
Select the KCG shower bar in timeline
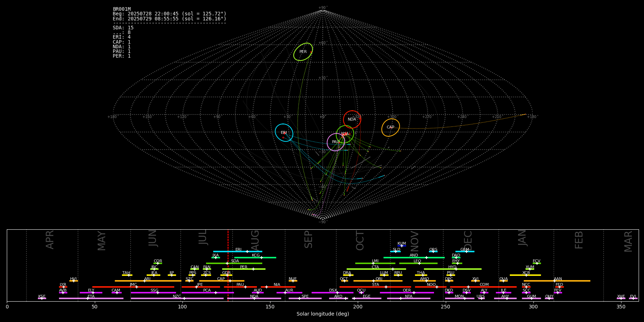(255, 257)
